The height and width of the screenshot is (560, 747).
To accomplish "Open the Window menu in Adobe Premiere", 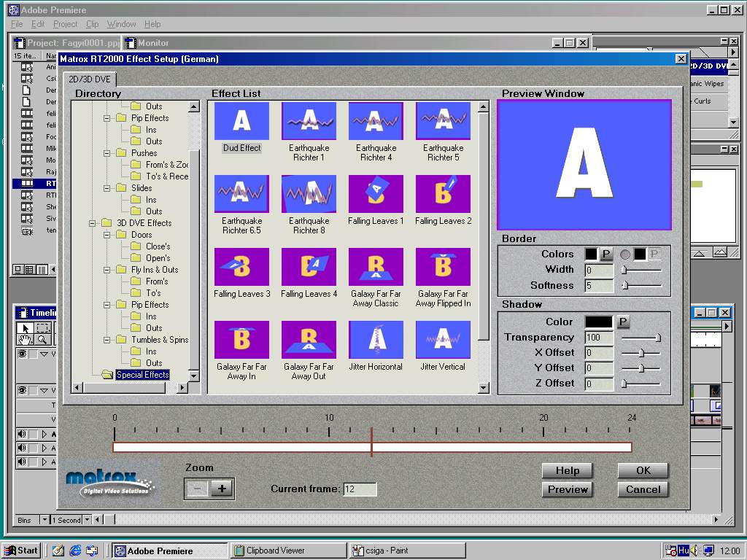I will pos(121,24).
